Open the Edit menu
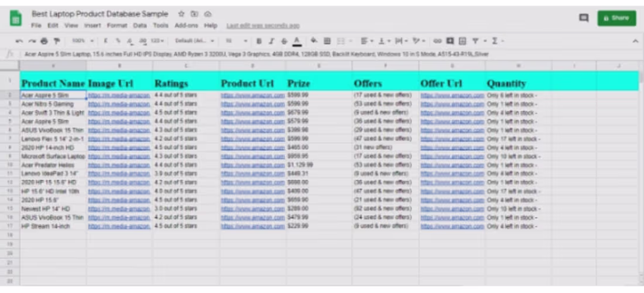 53,26
